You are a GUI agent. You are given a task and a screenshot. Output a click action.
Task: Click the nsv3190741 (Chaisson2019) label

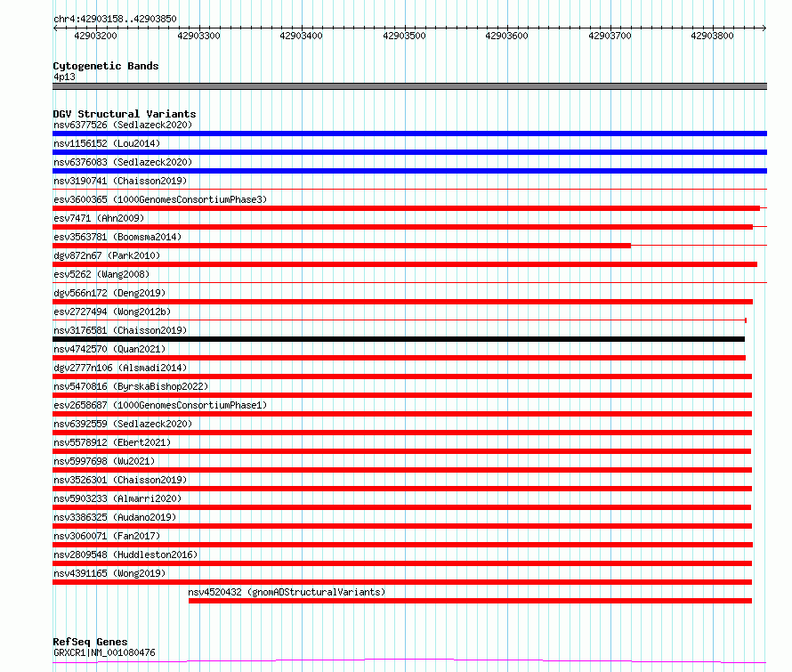(x=120, y=181)
